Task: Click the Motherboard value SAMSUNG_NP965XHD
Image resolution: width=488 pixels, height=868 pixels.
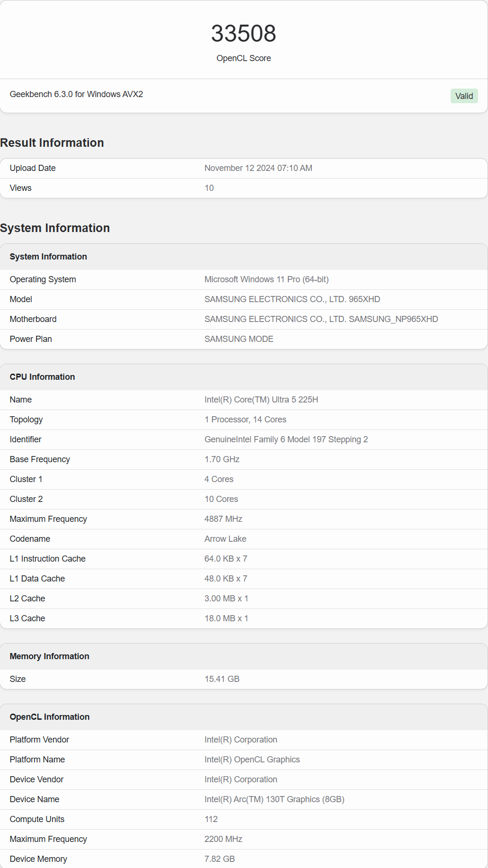Action: tap(321, 319)
